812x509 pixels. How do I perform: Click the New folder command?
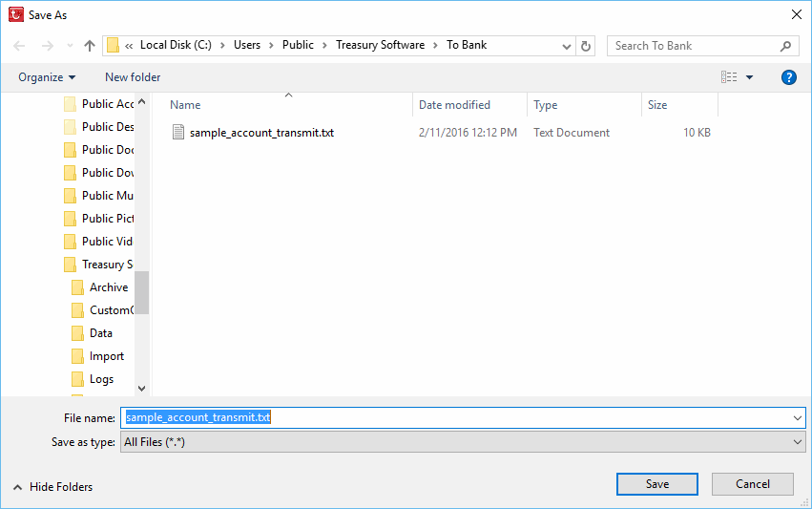pyautogui.click(x=133, y=77)
